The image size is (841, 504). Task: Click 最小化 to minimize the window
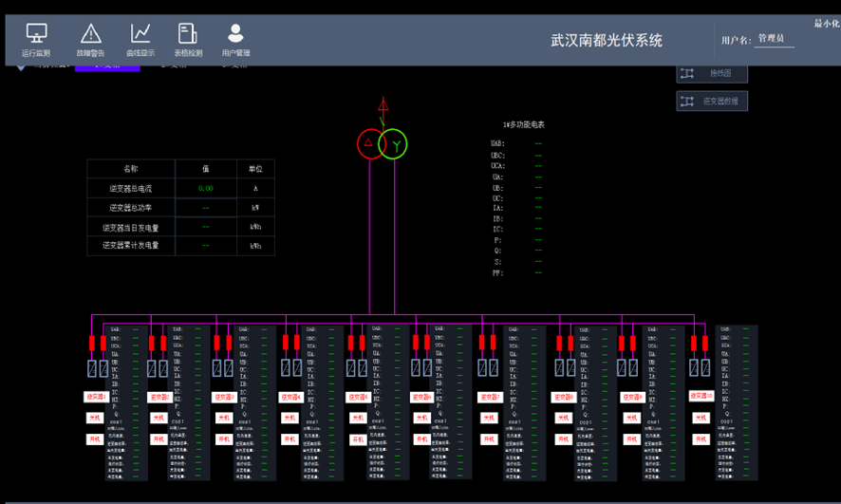coord(827,23)
